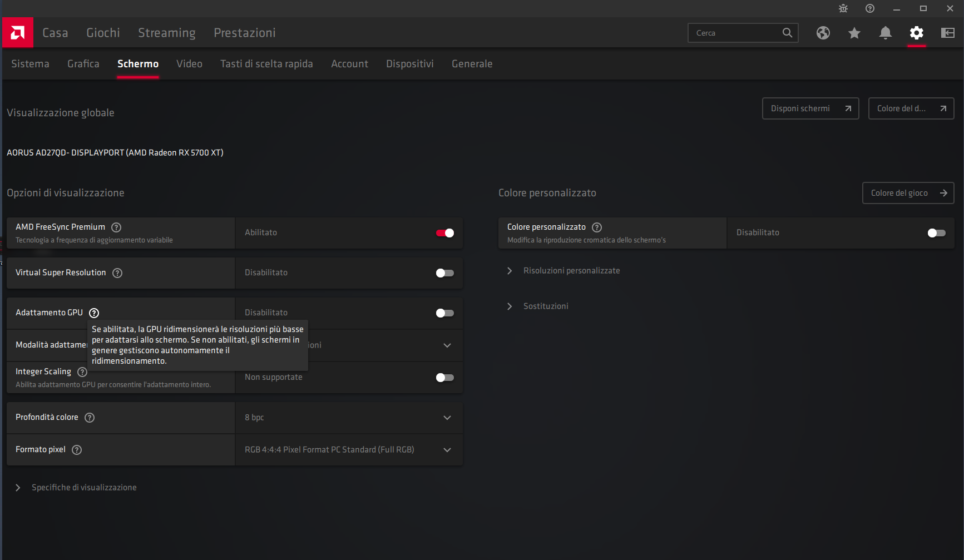Toggle Integer Scaling switch

click(445, 377)
